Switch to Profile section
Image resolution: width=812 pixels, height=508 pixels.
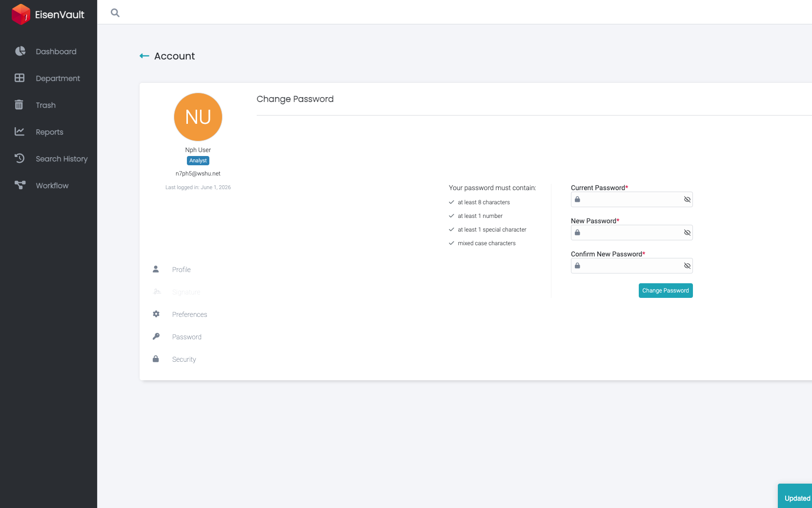182,270
